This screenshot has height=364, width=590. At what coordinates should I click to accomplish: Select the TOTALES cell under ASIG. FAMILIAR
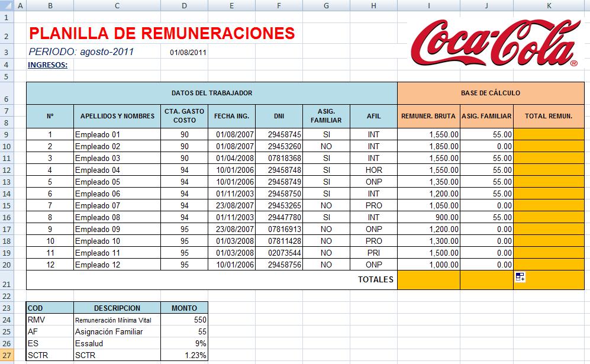486,280
